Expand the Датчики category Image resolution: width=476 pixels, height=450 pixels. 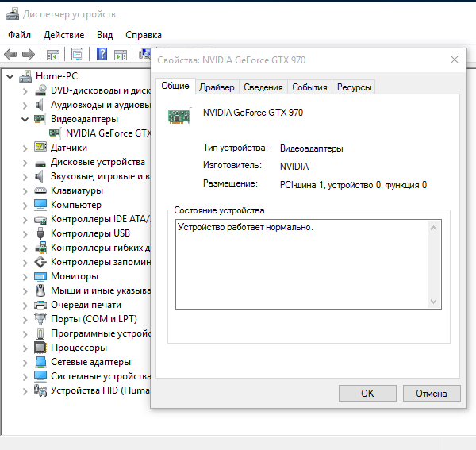(x=25, y=148)
